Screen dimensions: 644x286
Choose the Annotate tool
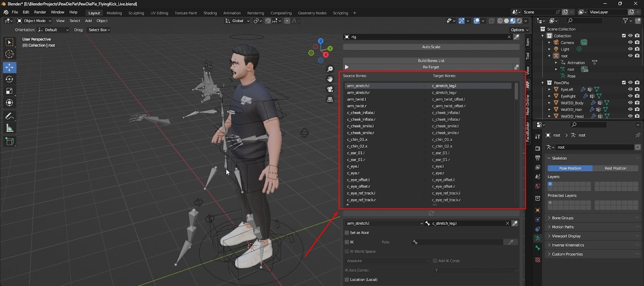[9, 116]
